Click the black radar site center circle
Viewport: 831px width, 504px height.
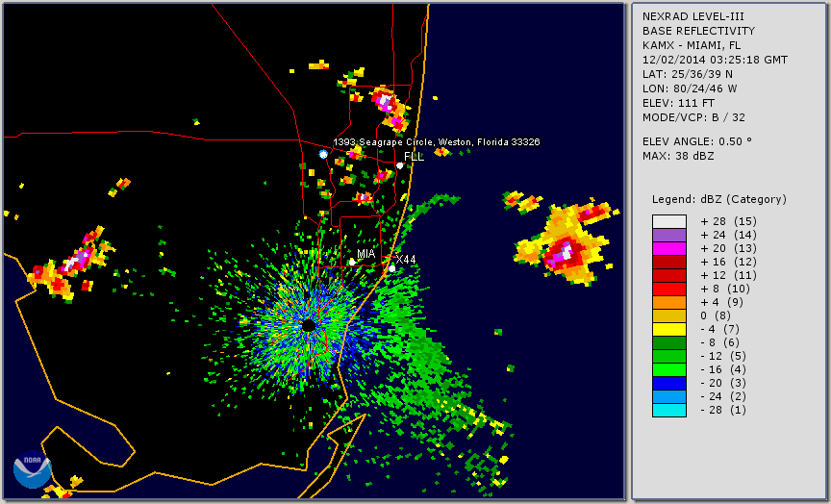[309, 325]
